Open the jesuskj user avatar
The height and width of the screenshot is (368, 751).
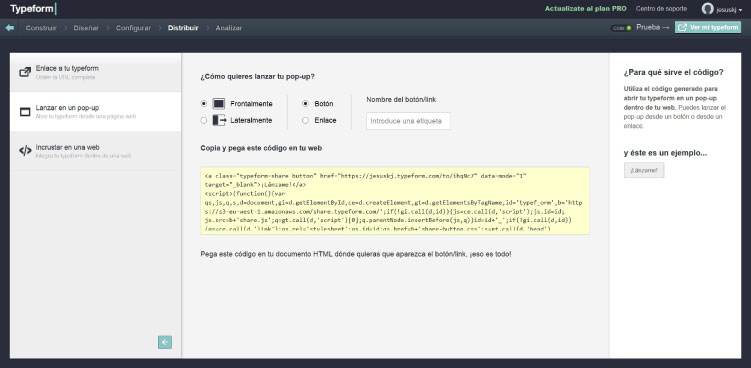point(707,9)
